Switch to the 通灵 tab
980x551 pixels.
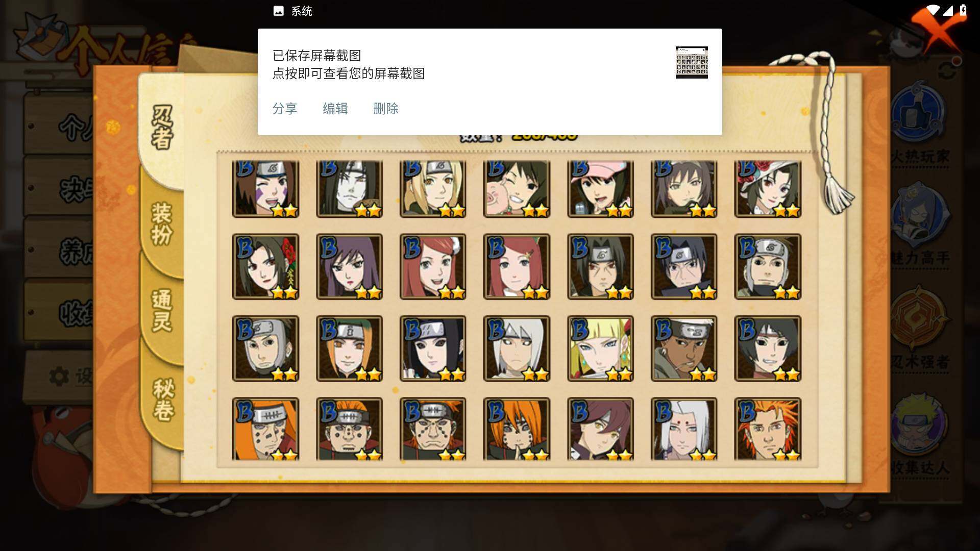(162, 310)
